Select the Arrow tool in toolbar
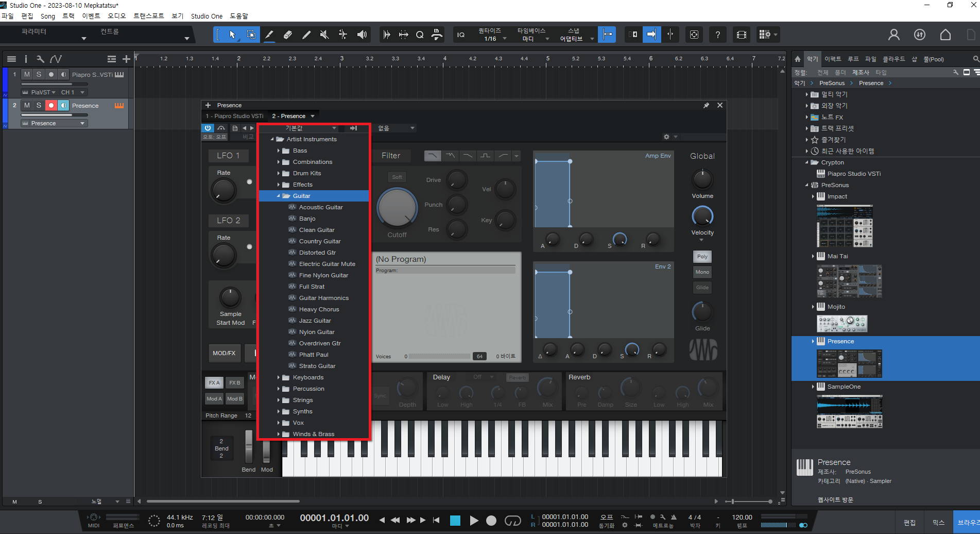The image size is (980, 534). [232, 35]
